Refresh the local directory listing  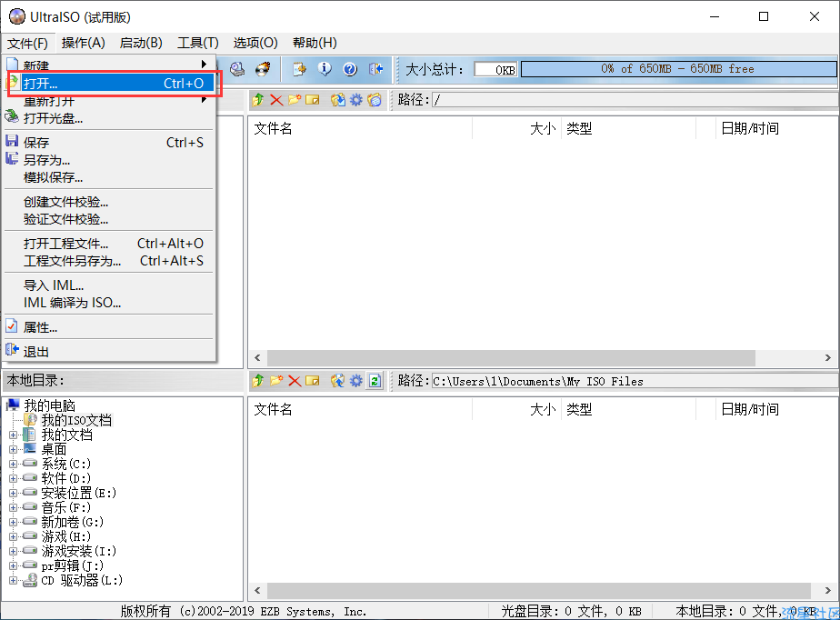[375, 381]
